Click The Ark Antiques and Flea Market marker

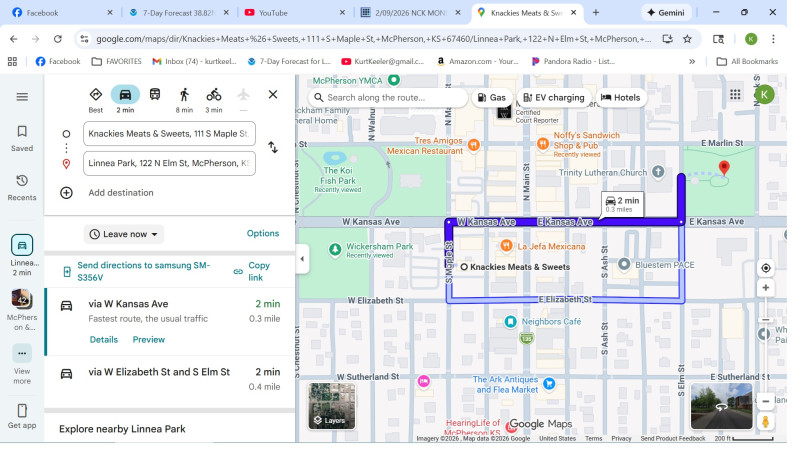click(x=549, y=384)
